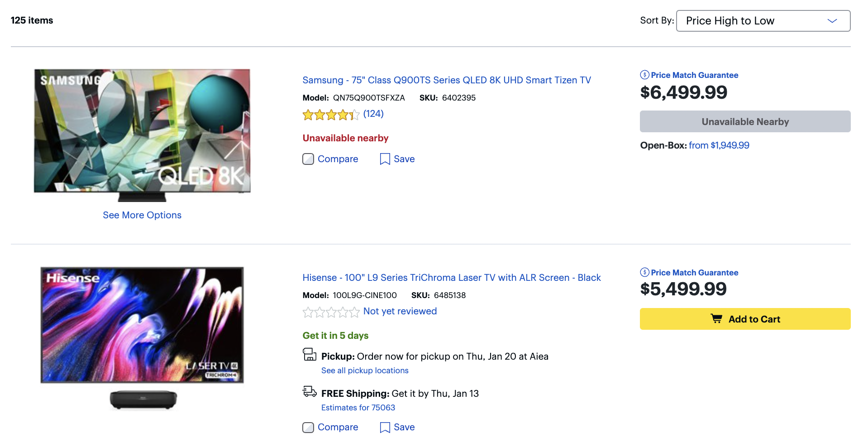Click Open-Box from $1,949.99 link
The image size is (868, 443).
point(719,145)
